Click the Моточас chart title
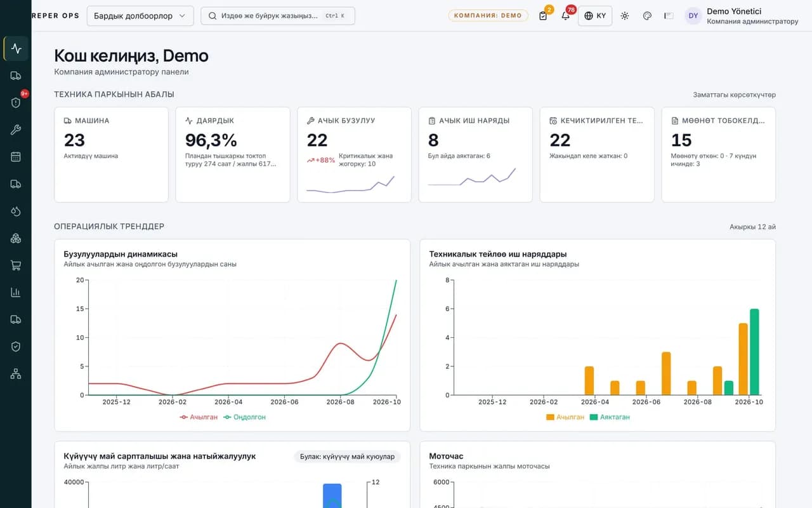Screen dimensions: 812x508 coord(446,456)
